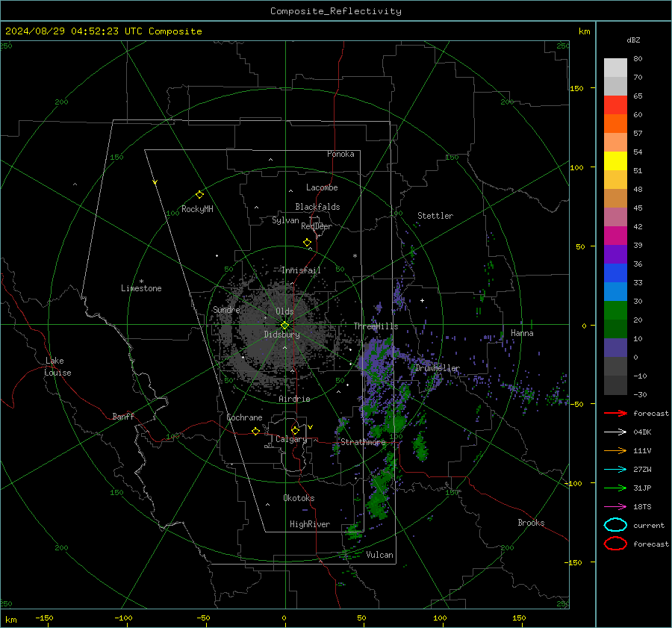Click the ThreeHills label
Screen dimensions: 672x628
[376, 326]
